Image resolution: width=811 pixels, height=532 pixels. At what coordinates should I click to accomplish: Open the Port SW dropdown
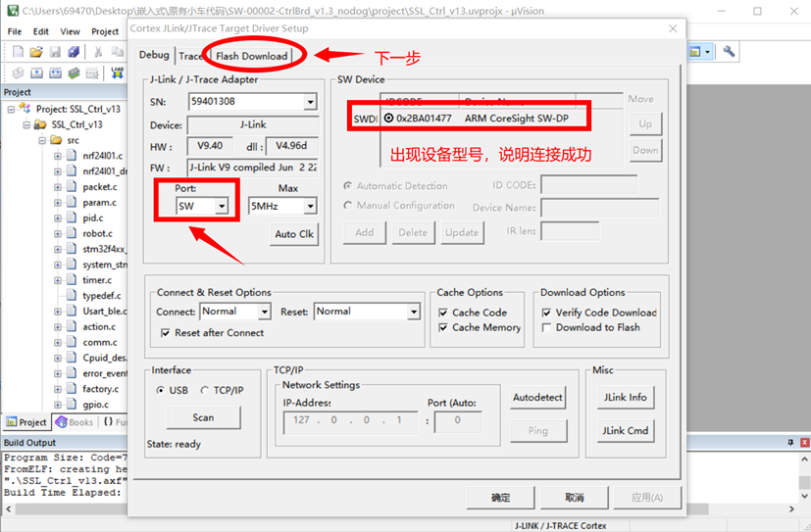222,206
